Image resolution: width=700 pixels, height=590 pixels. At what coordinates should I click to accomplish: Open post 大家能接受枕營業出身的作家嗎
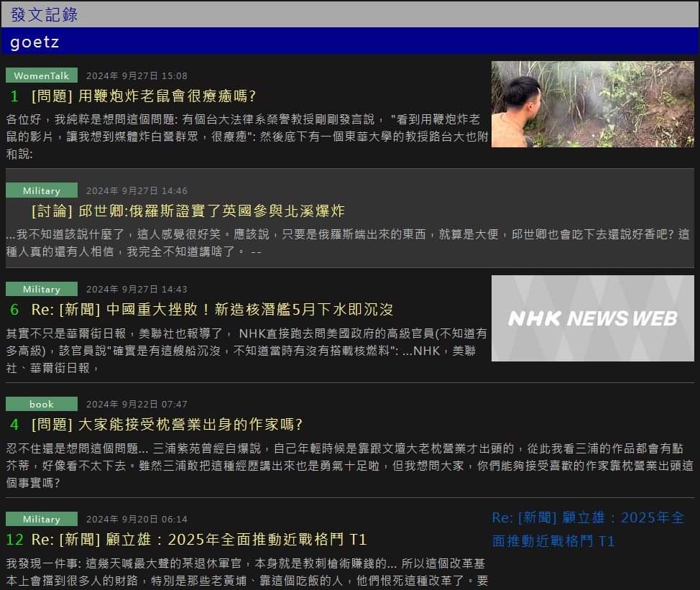click(x=167, y=424)
